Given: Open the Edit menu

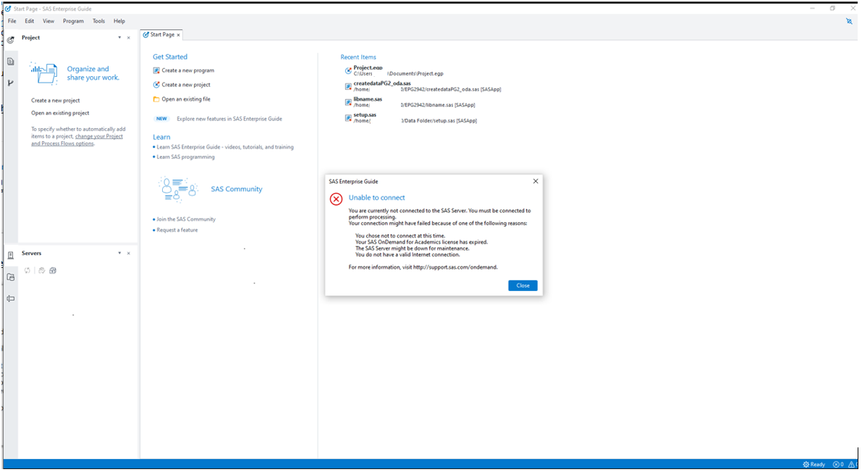Looking at the screenshot, I should point(30,21).
